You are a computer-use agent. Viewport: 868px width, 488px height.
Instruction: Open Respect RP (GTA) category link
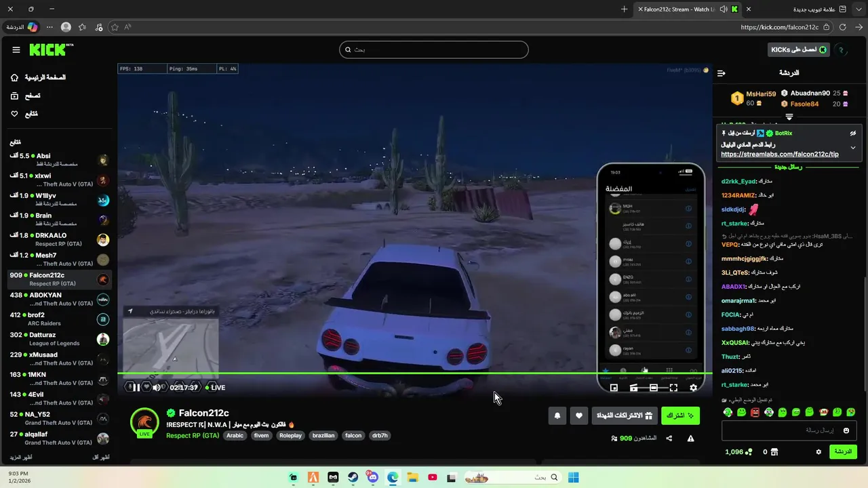[x=193, y=436]
